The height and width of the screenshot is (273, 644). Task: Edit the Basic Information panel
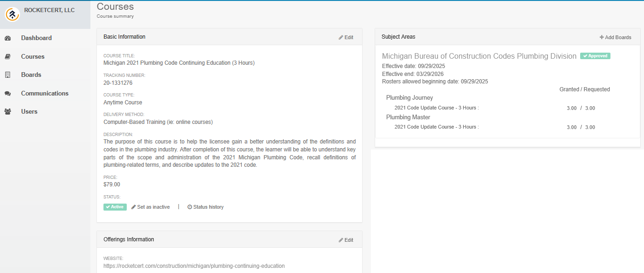(346, 37)
